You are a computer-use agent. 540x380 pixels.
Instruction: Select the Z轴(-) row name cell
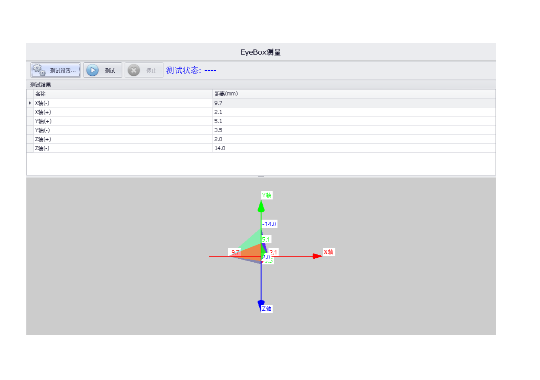(123, 148)
